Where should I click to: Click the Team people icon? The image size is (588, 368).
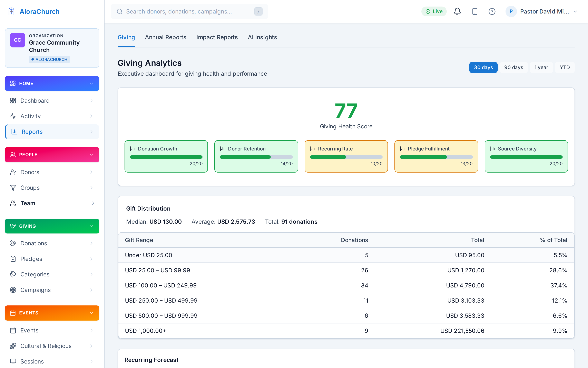click(13, 203)
